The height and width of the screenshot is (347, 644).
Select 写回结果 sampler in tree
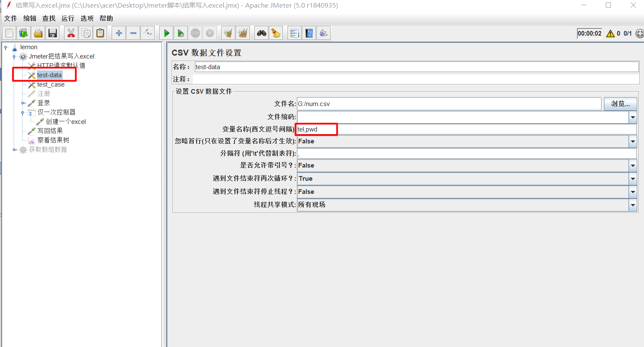50,131
